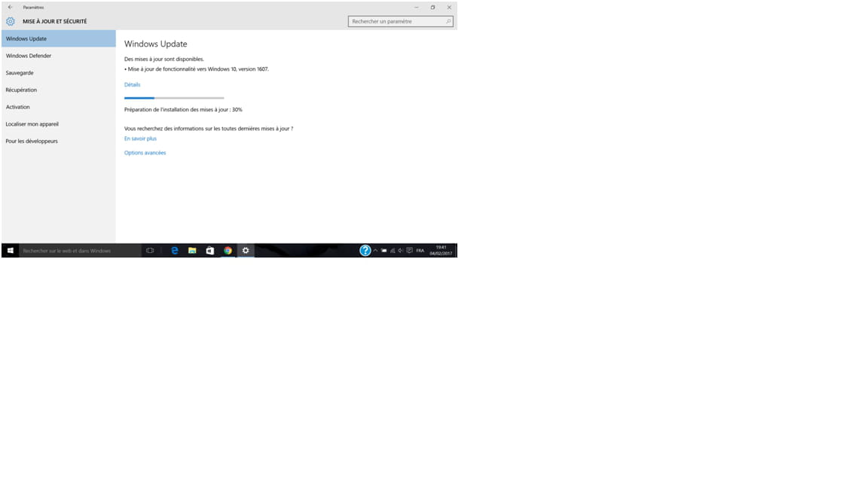The image size is (868, 488).
Task: Maximize or restore the Paramètres window
Action: (433, 8)
